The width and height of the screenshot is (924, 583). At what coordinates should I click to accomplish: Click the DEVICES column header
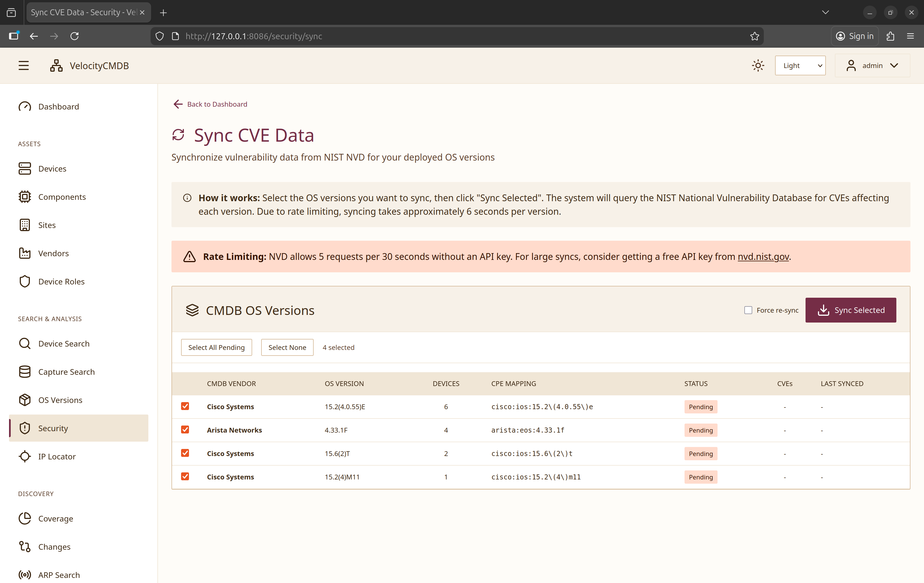click(446, 384)
